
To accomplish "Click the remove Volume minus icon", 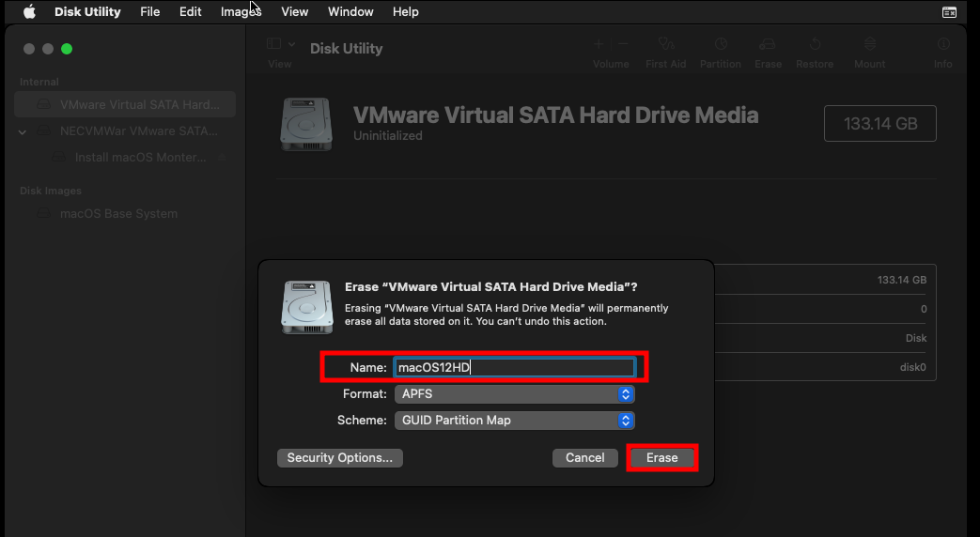I will point(623,44).
